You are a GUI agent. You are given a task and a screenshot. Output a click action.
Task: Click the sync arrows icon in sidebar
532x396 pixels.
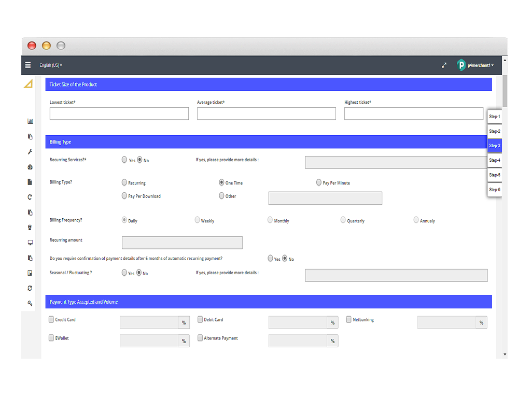coord(30,288)
